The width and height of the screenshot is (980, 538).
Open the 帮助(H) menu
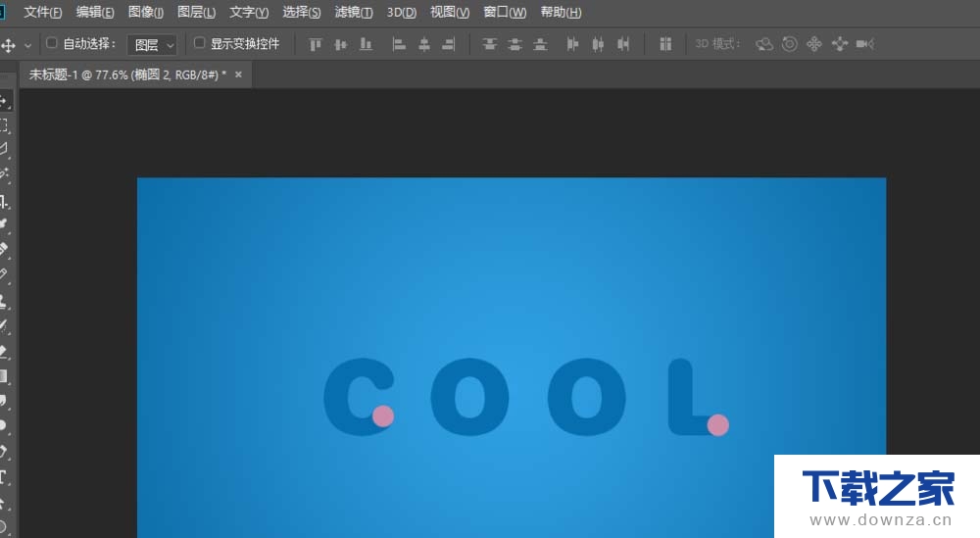tap(561, 12)
